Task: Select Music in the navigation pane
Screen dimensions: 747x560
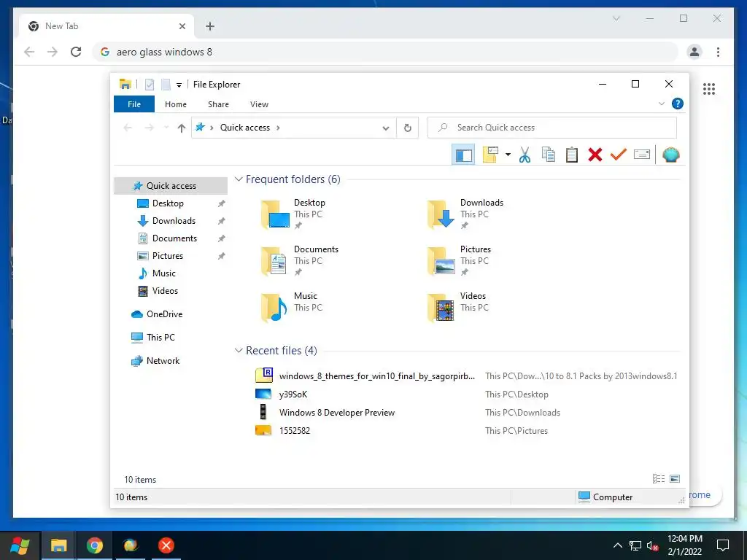Action: point(163,273)
